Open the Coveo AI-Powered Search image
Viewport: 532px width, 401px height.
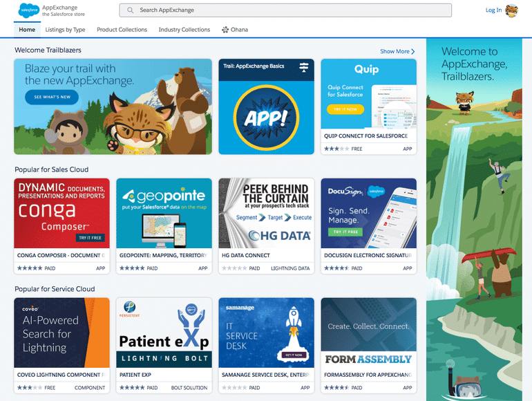coord(61,333)
